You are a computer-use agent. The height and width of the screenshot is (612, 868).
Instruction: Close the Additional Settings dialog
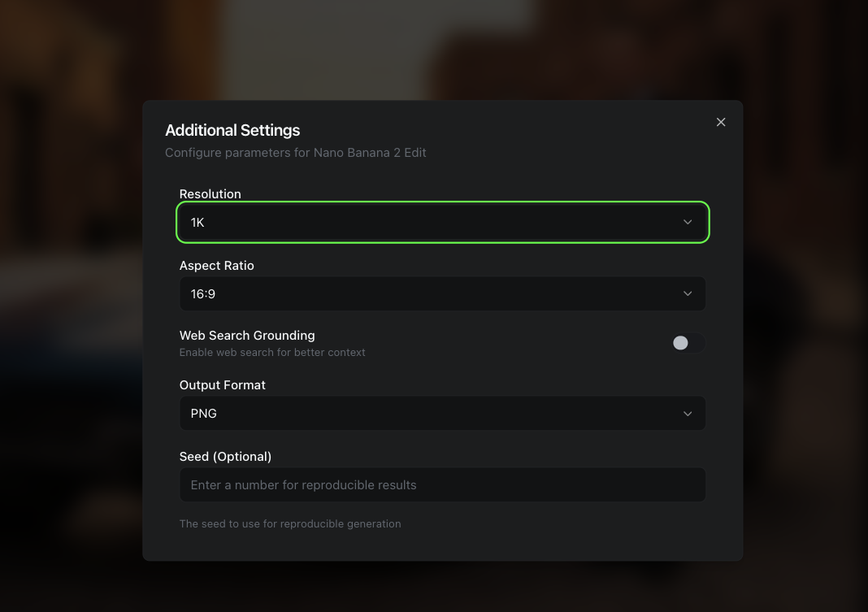point(721,122)
